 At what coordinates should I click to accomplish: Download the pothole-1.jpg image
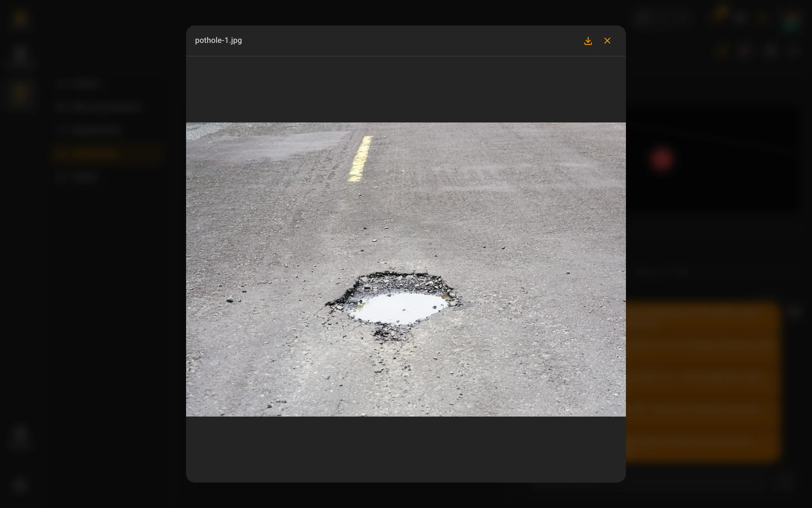pyautogui.click(x=588, y=41)
